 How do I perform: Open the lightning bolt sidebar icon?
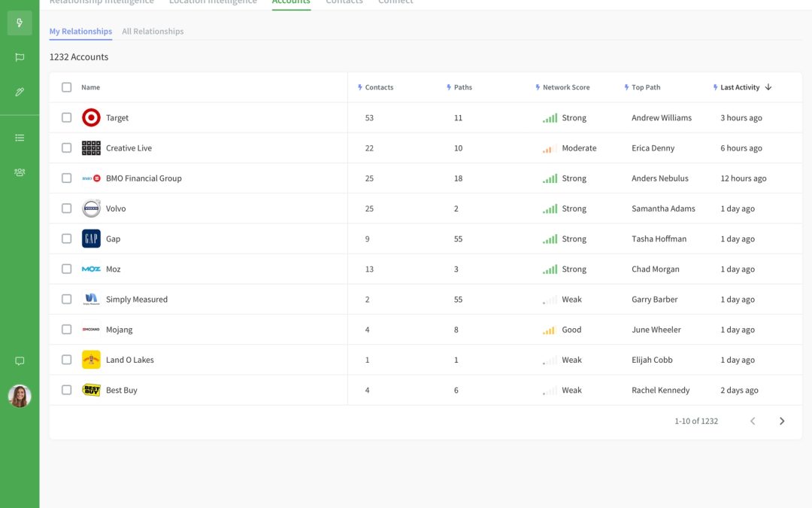(x=20, y=23)
